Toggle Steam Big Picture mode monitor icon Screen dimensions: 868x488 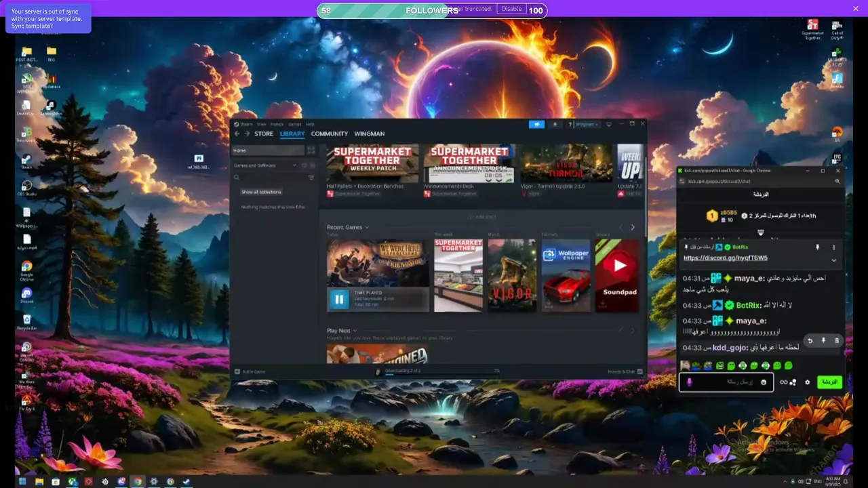[609, 124]
